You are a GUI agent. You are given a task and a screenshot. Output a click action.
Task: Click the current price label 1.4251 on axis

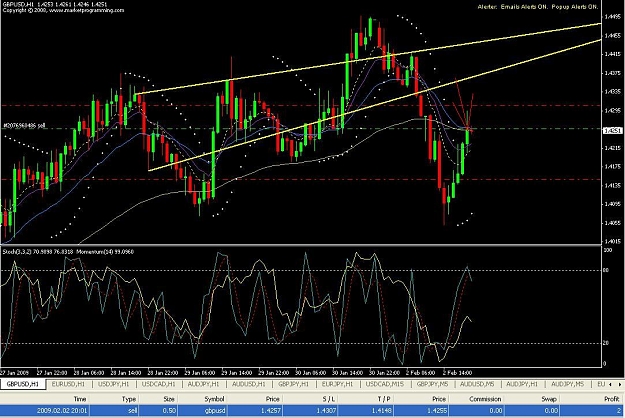(x=613, y=131)
